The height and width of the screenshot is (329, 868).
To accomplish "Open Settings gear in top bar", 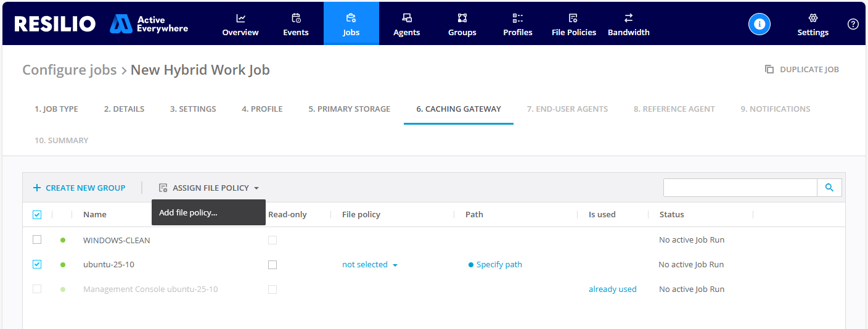I will pos(813,19).
